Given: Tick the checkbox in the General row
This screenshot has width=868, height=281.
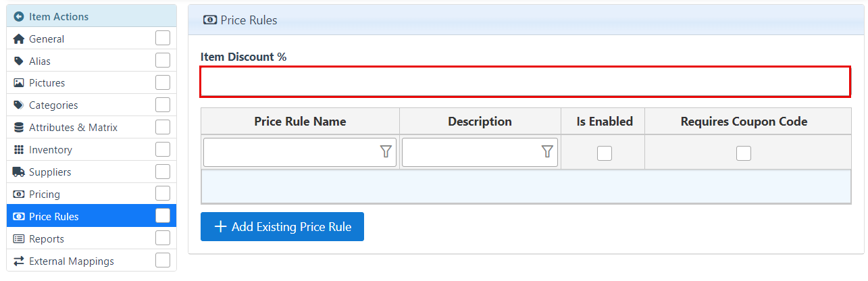Looking at the screenshot, I should [163, 39].
